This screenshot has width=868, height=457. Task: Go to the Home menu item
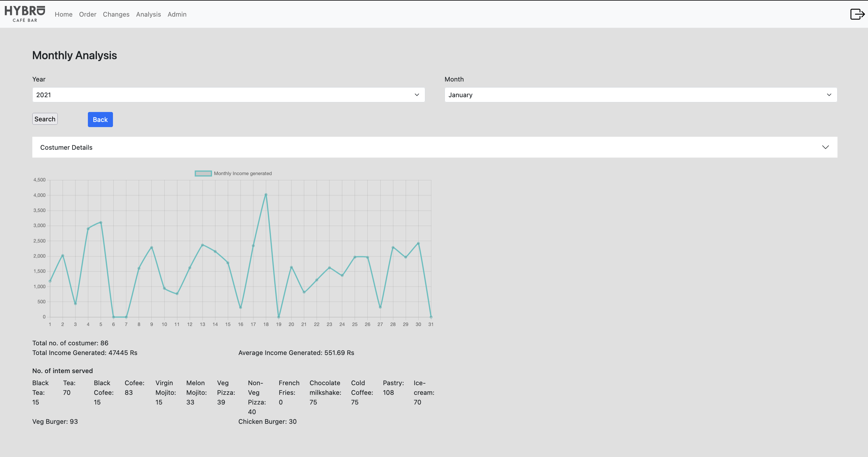coord(63,14)
